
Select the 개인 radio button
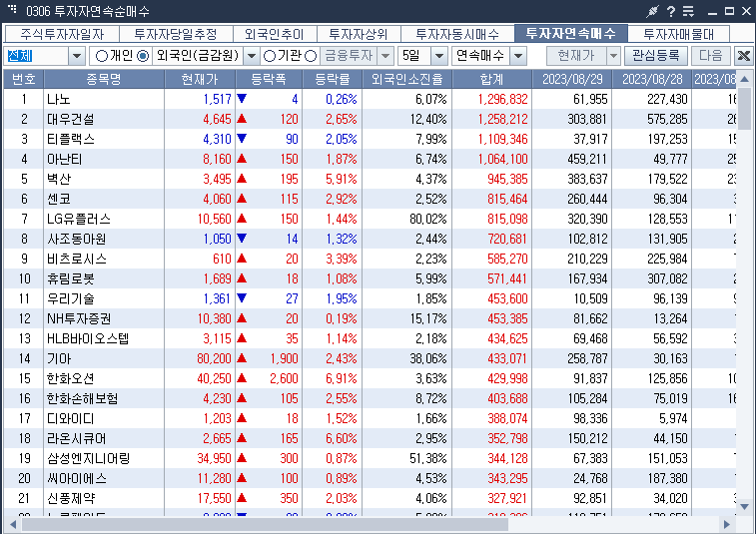[102, 56]
